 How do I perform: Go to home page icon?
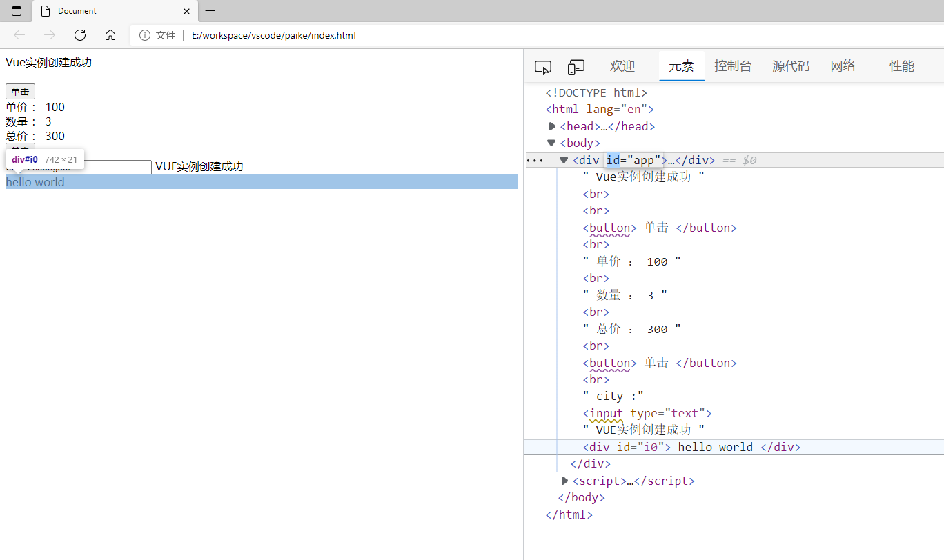coord(110,35)
